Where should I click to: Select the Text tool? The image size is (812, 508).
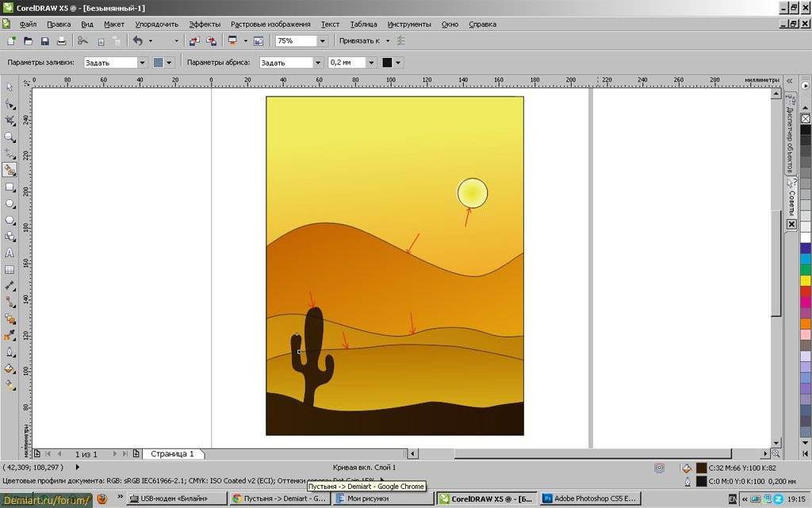[x=10, y=253]
